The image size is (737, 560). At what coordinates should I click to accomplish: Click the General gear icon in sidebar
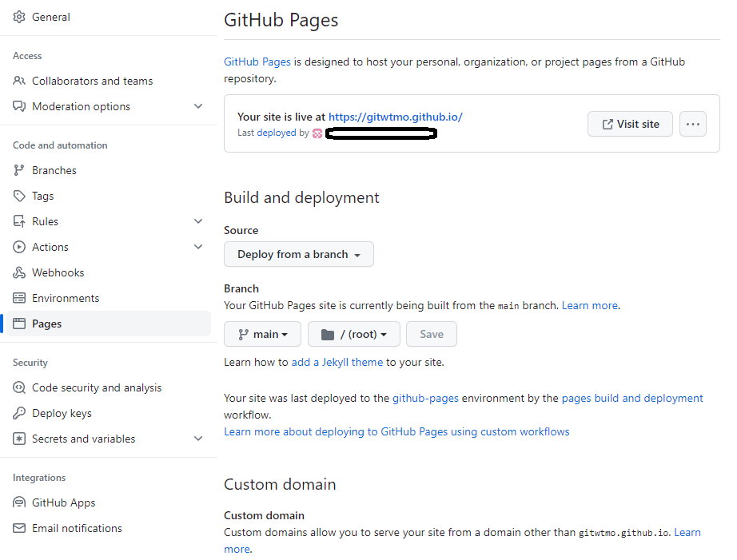[19, 17]
